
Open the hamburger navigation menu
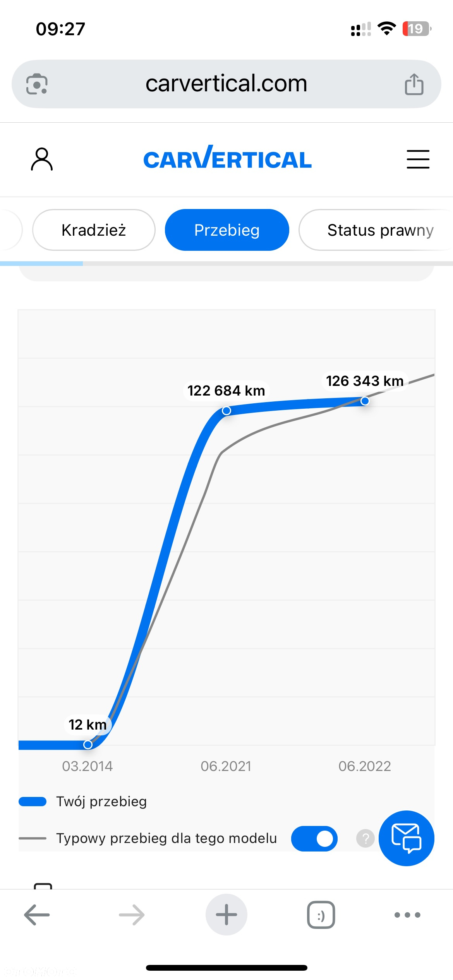click(418, 159)
